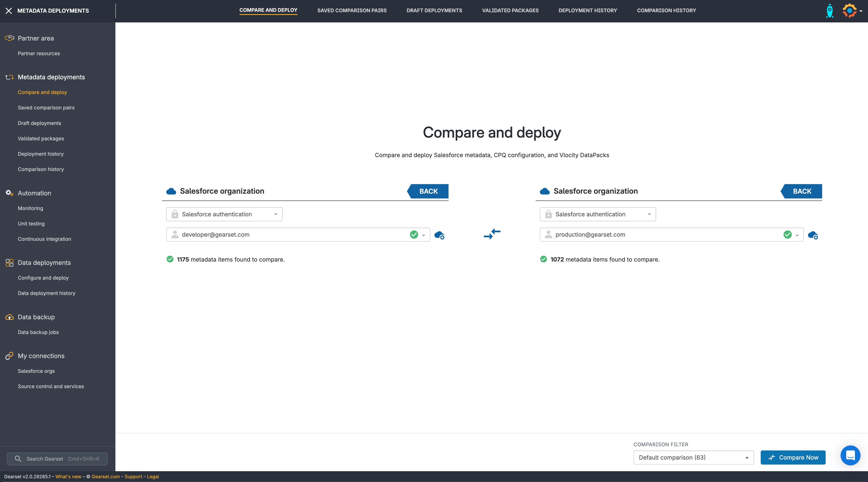The image size is (868, 482).
Task: Switch to Saved Comparison Pairs tab
Action: point(352,10)
